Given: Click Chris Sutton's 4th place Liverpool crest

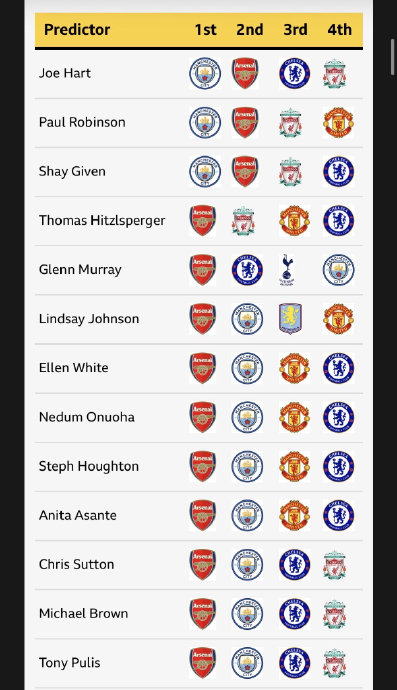Looking at the screenshot, I should 335,565.
